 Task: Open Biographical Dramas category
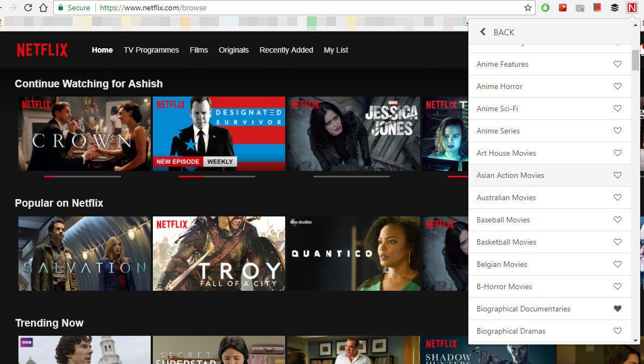511,331
